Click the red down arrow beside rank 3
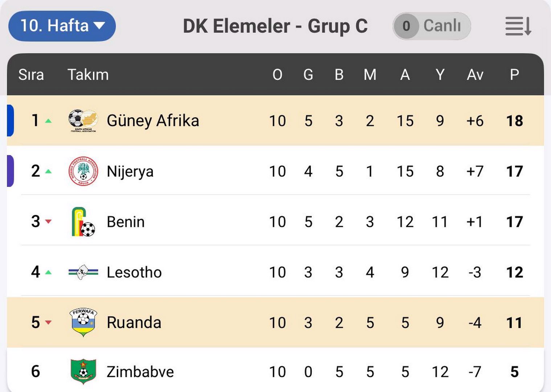 (x=48, y=221)
